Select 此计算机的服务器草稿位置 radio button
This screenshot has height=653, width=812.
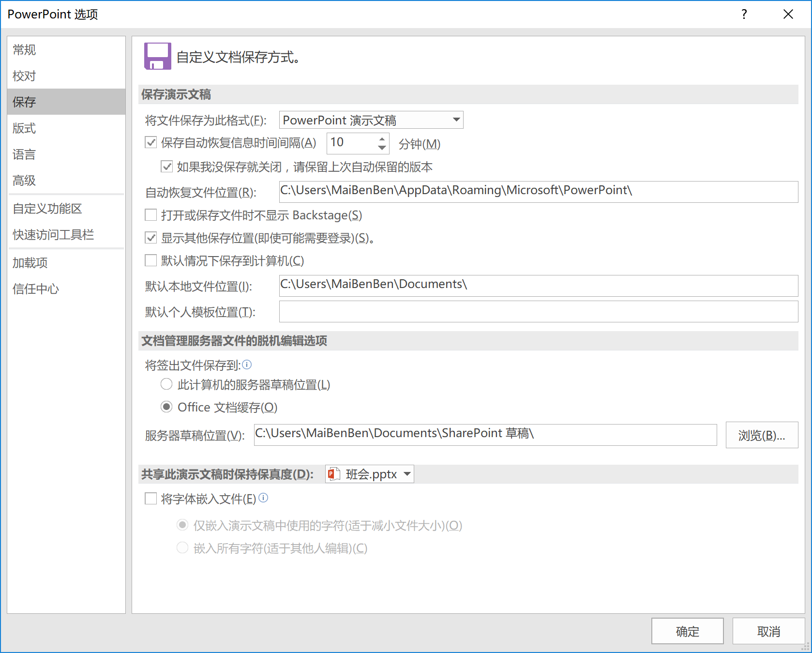coord(166,384)
